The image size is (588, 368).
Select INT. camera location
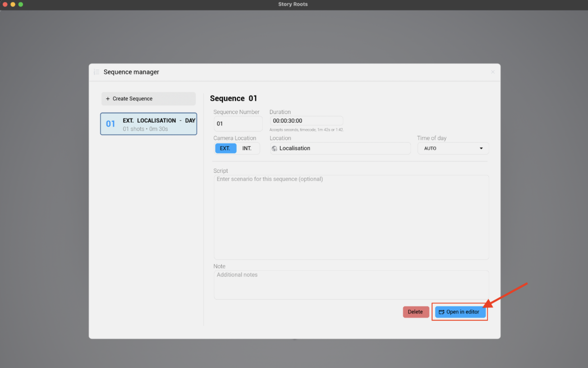coord(247,148)
